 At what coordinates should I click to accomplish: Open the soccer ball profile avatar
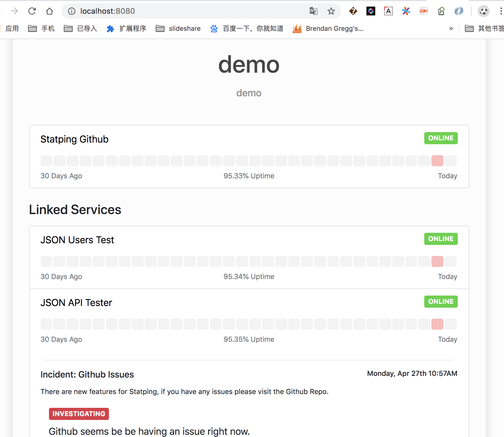pos(483,11)
